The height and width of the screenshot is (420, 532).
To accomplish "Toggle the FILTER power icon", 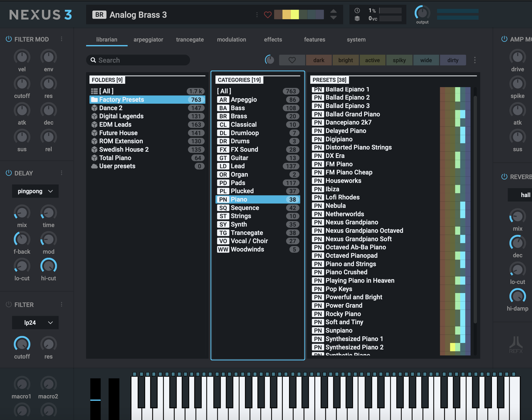I will pyautogui.click(x=9, y=304).
